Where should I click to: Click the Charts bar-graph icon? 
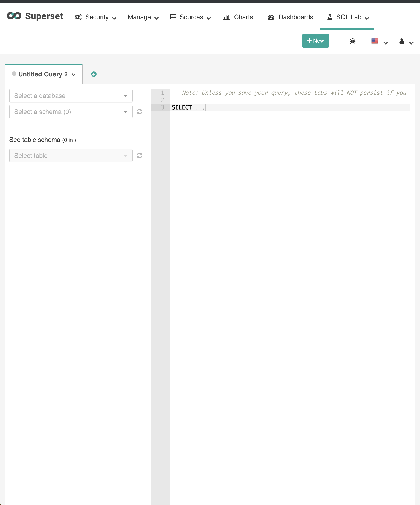pos(226,17)
